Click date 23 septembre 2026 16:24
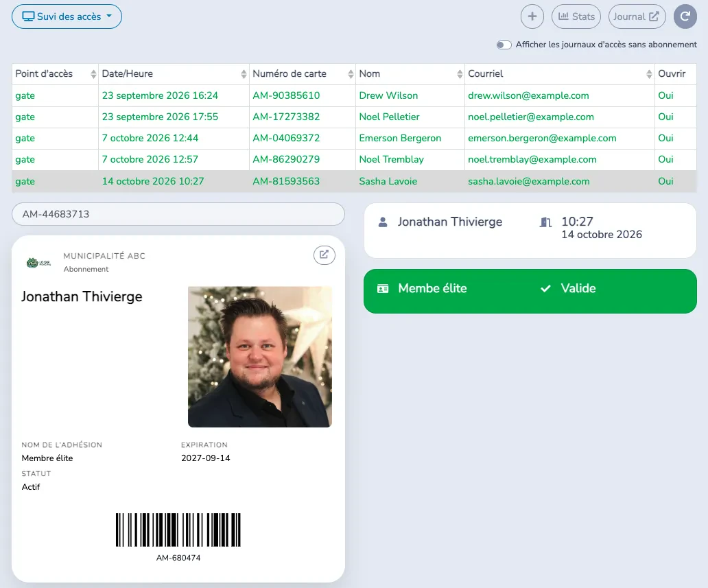Image resolution: width=708 pixels, height=588 pixels. 160,95
